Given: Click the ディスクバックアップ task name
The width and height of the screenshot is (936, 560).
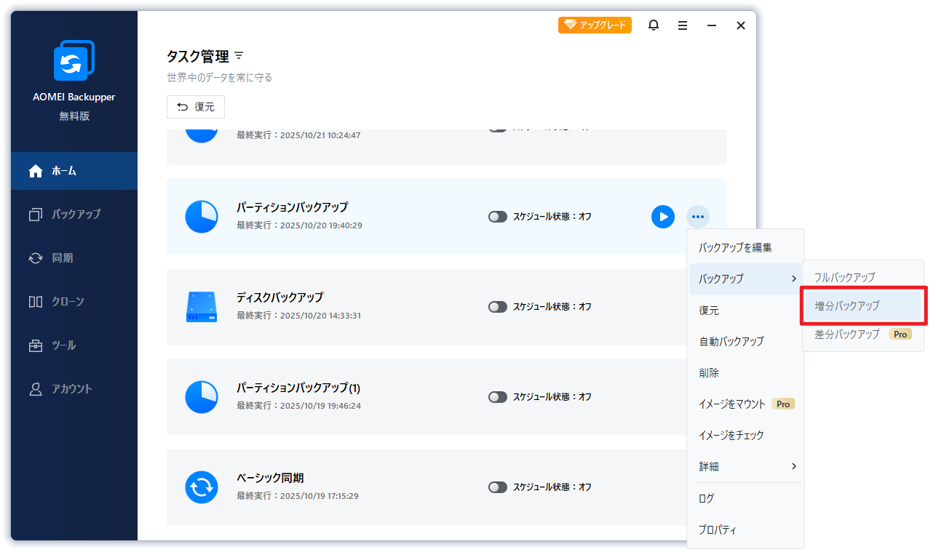Looking at the screenshot, I should point(279,297).
